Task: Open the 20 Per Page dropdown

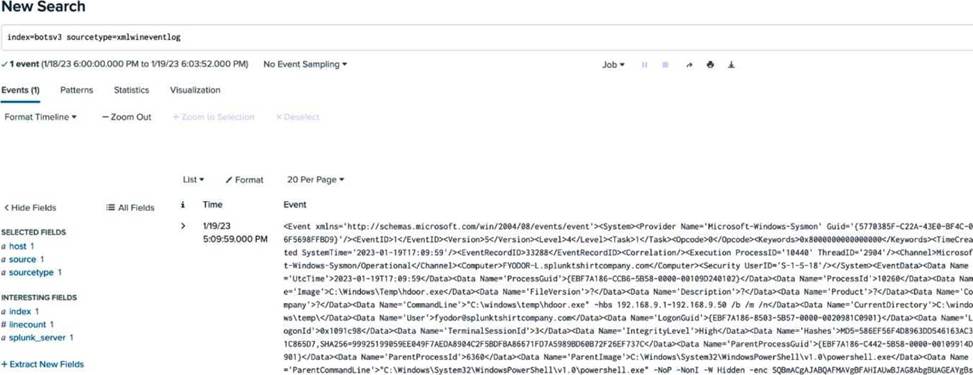Action: point(315,179)
